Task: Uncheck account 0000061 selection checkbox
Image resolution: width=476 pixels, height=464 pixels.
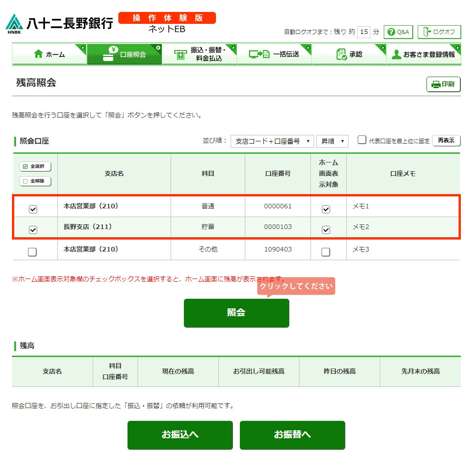Action: (33, 209)
